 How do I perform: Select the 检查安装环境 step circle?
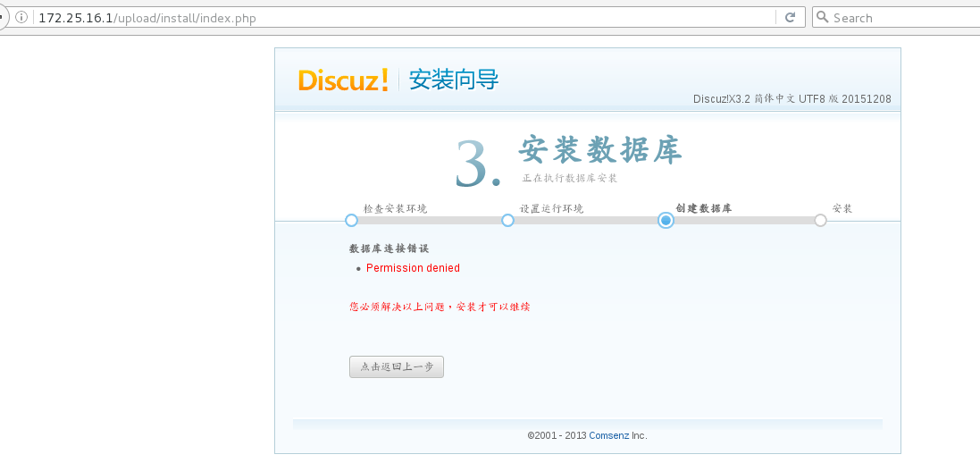click(351, 220)
